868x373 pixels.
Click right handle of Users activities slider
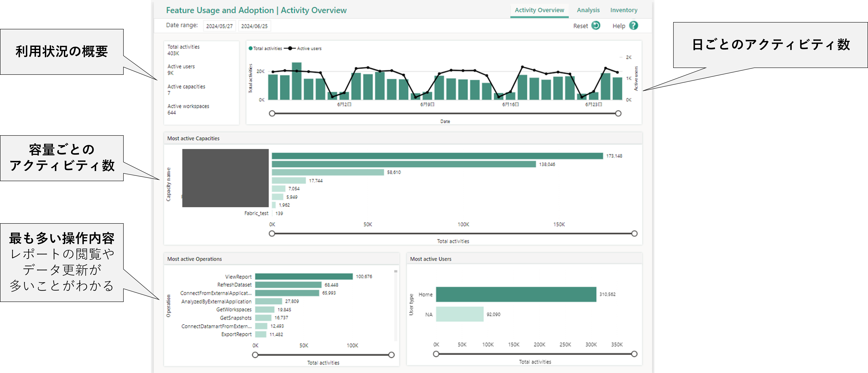click(634, 354)
